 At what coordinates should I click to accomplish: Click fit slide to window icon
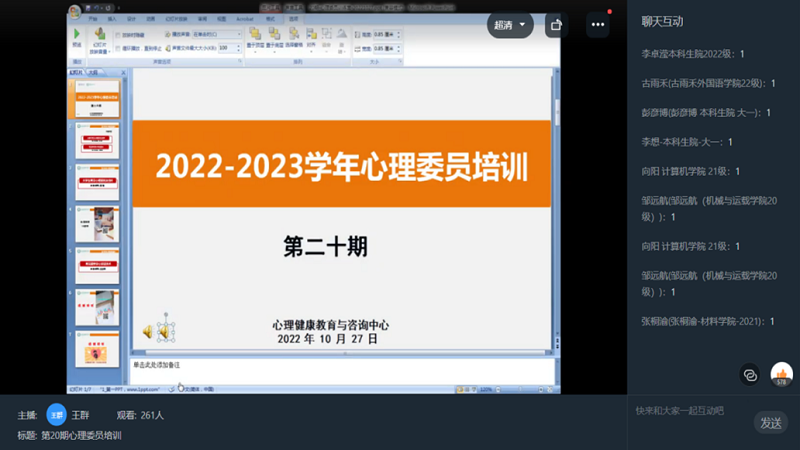(x=550, y=389)
